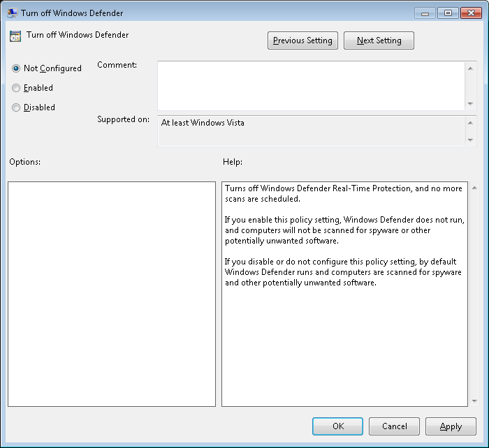Click Supported on scroll down arrow

[470, 140]
